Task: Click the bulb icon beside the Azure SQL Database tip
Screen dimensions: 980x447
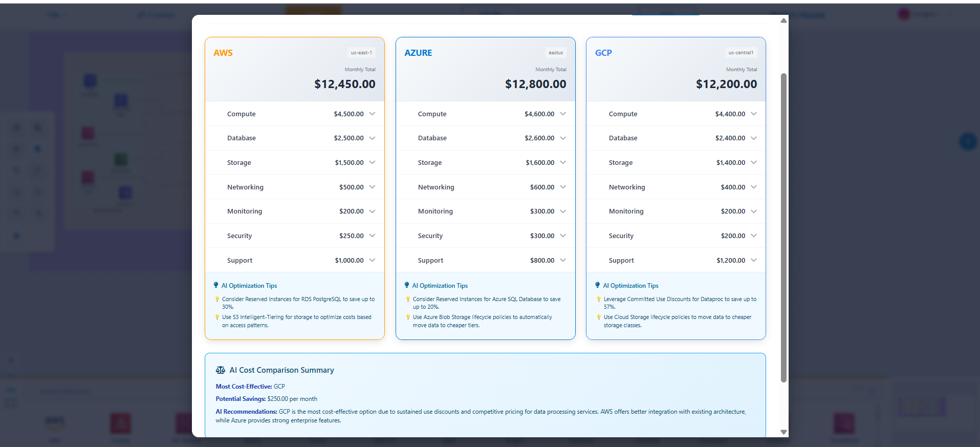Action: (408, 299)
